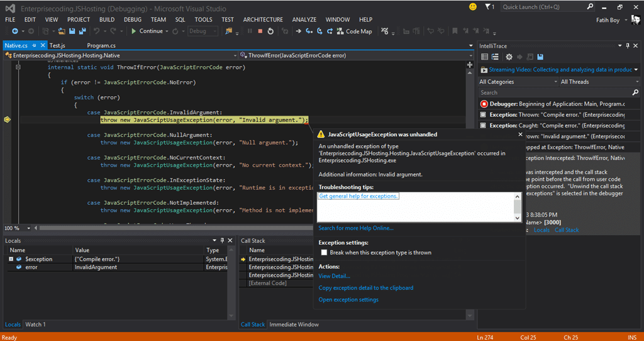644x341 pixels.
Task: Select the Debugger: Beginning of Application event
Action: pos(558,104)
